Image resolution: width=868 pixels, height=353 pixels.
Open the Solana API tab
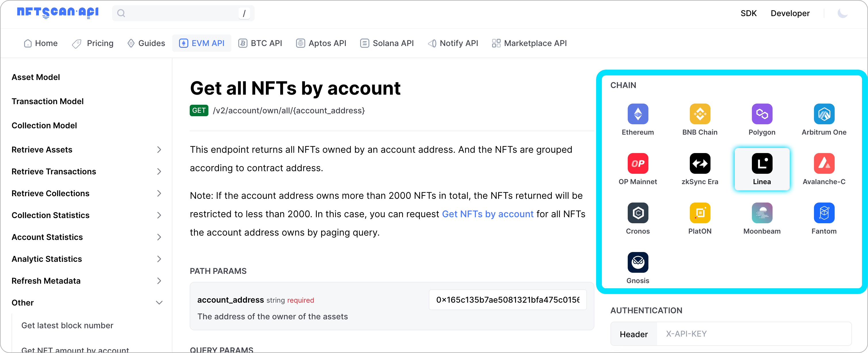pyautogui.click(x=387, y=43)
